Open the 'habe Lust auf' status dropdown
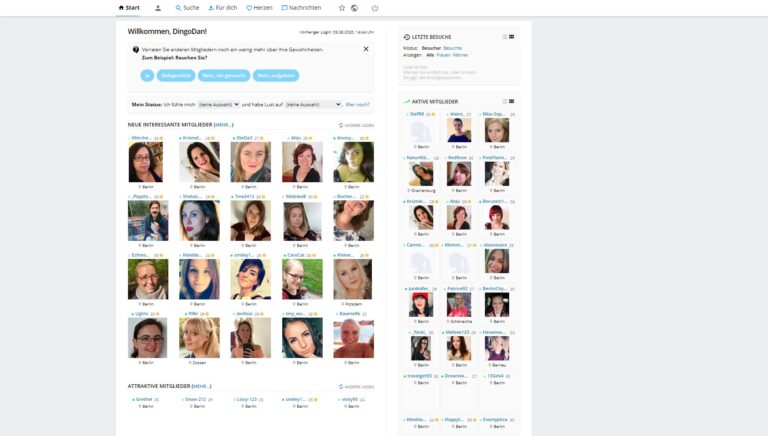 (x=313, y=104)
